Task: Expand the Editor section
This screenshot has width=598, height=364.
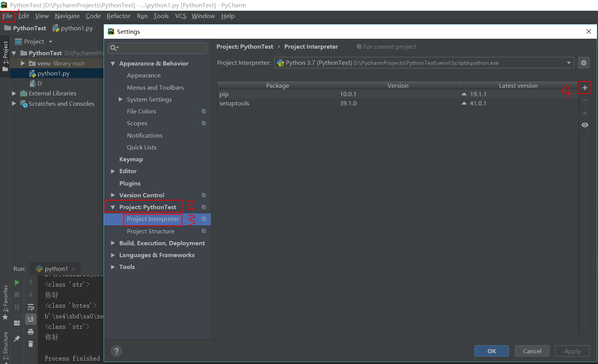Action: (113, 171)
